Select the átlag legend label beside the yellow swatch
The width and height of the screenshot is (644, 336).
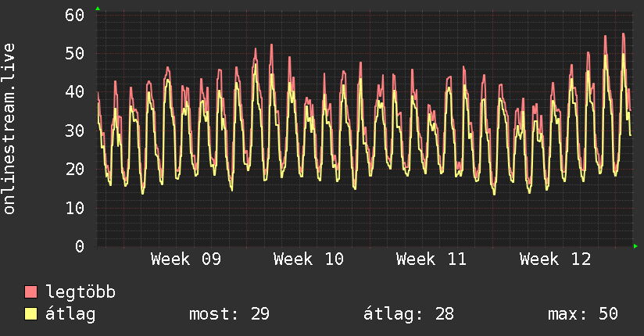70,314
